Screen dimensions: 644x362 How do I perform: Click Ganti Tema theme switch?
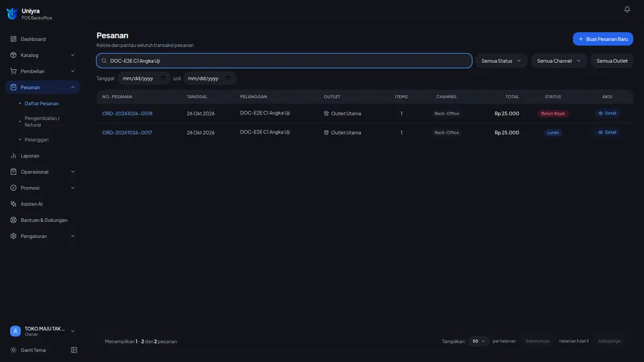pyautogui.click(x=34, y=350)
